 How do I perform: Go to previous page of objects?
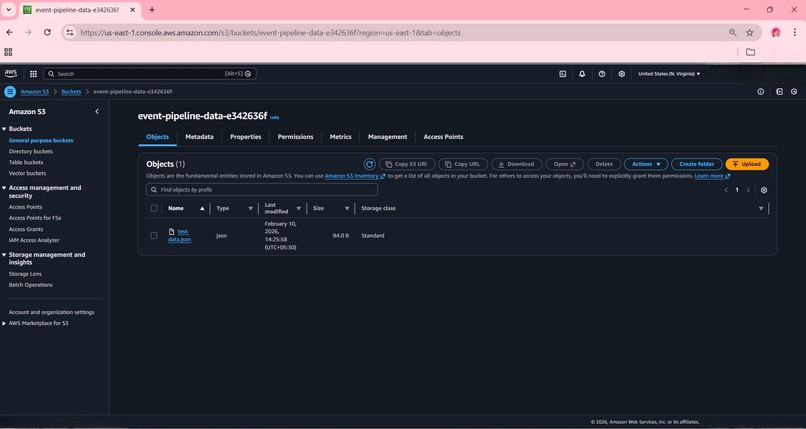(726, 190)
